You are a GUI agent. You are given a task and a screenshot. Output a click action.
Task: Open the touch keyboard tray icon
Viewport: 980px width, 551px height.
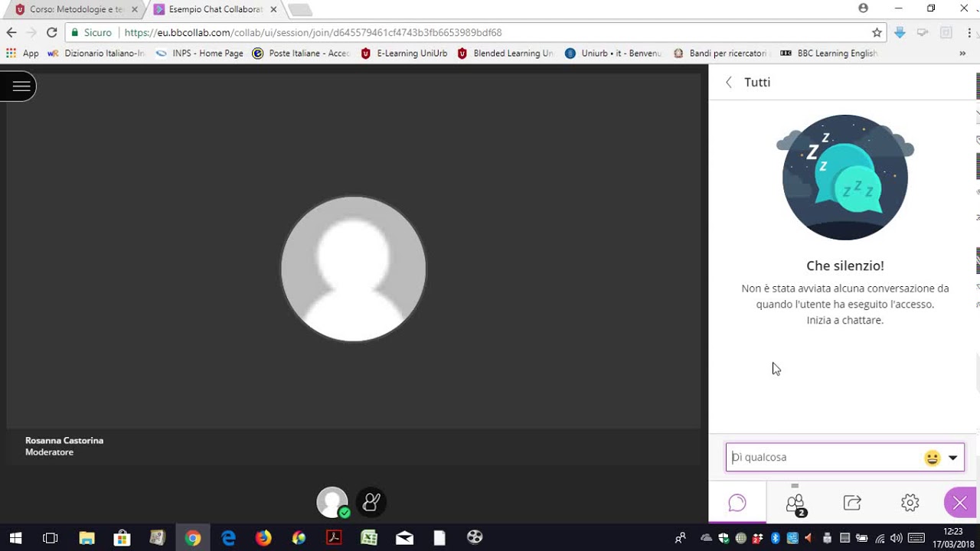pyautogui.click(x=916, y=538)
